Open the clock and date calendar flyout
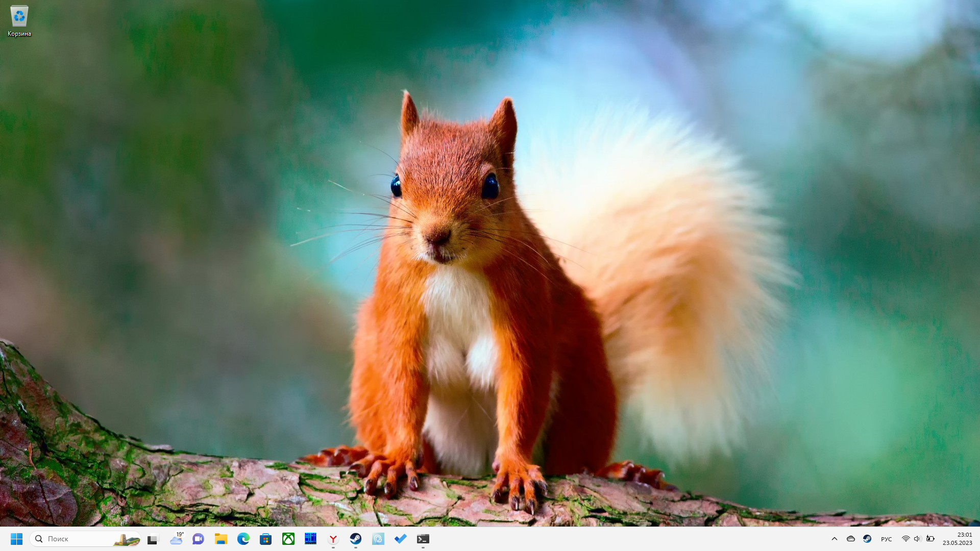980x551 pixels. click(x=957, y=539)
